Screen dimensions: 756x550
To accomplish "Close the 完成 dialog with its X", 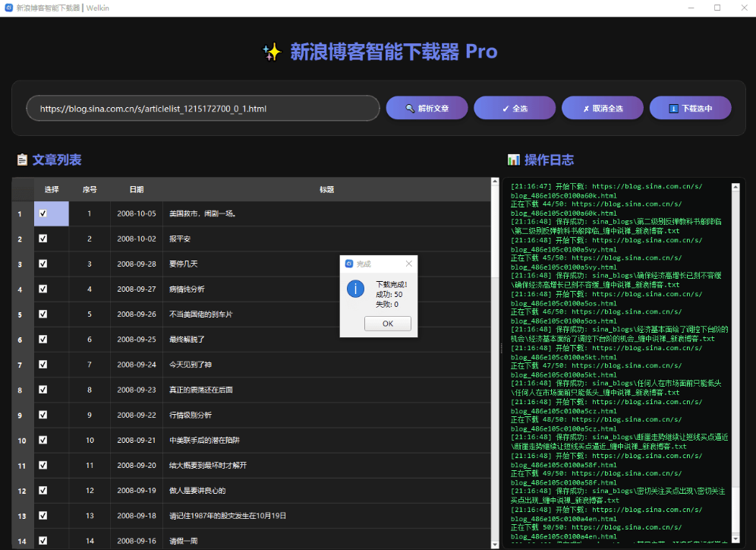I will tap(409, 264).
